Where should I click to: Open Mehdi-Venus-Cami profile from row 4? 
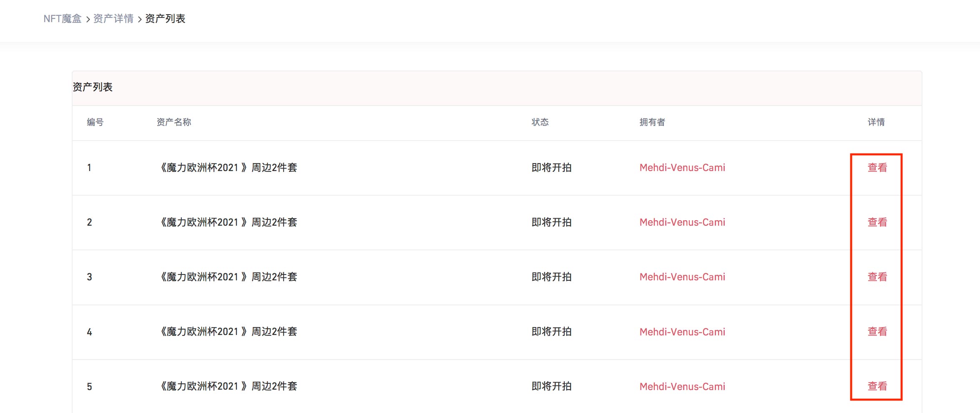pos(682,332)
